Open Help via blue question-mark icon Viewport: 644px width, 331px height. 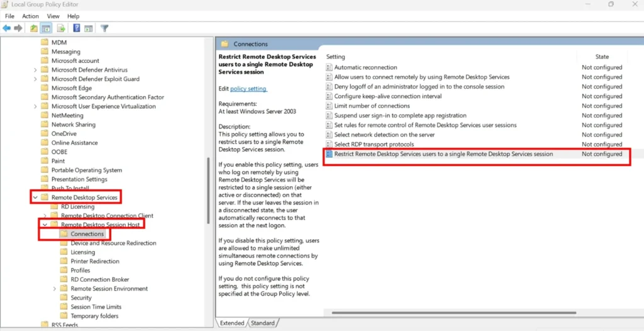tap(76, 28)
